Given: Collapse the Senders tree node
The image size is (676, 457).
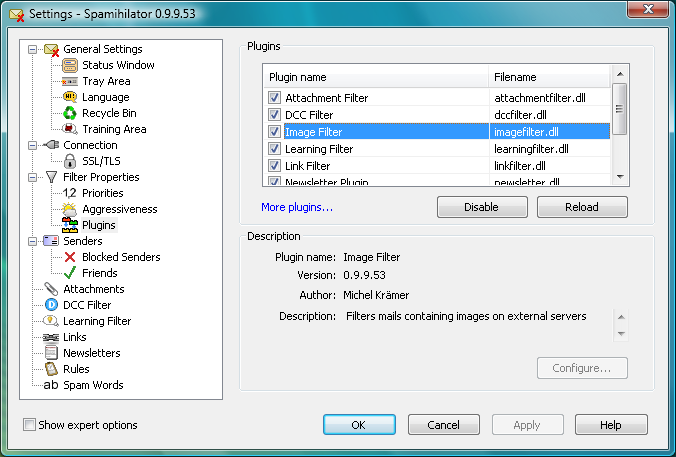Looking at the screenshot, I should pos(32,241).
